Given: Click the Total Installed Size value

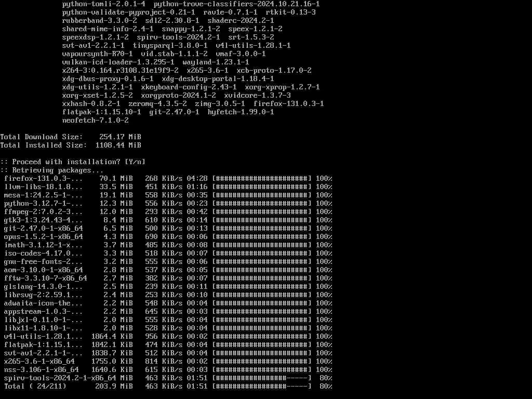Looking at the screenshot, I should click(x=118, y=145).
